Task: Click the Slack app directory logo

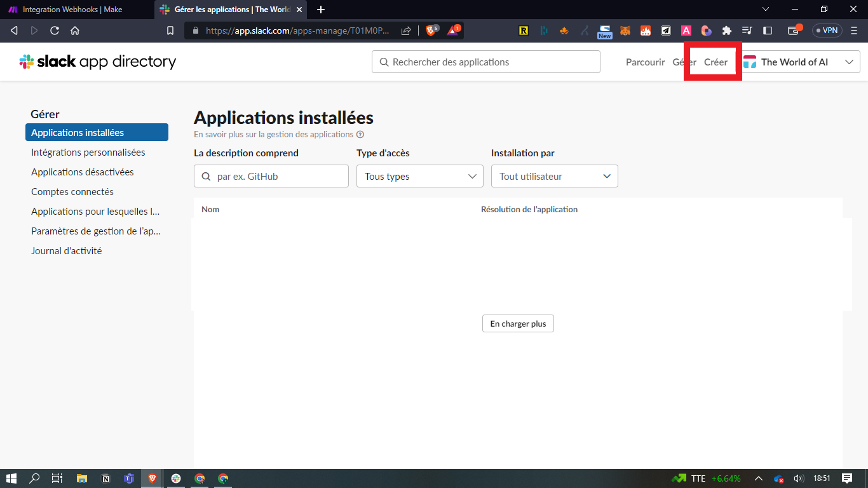Action: [97, 62]
